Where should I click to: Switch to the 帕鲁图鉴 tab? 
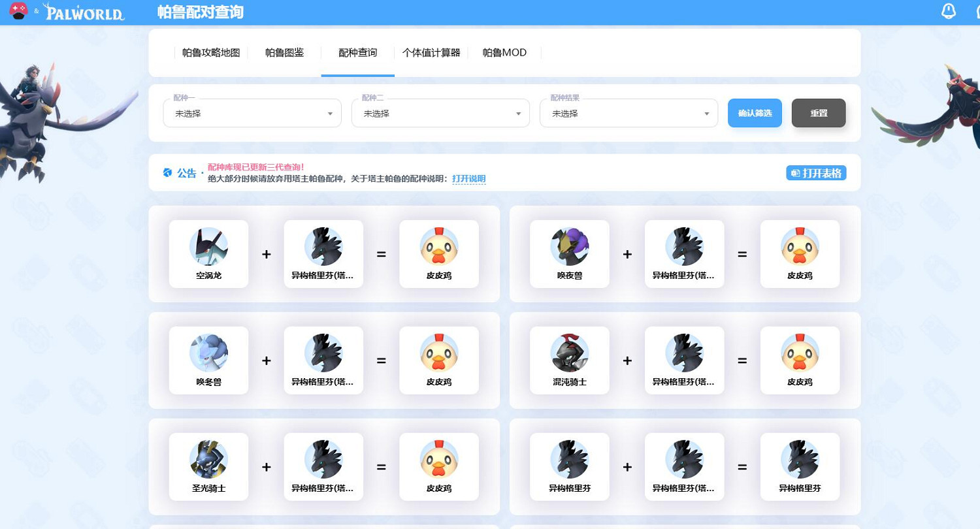click(286, 53)
